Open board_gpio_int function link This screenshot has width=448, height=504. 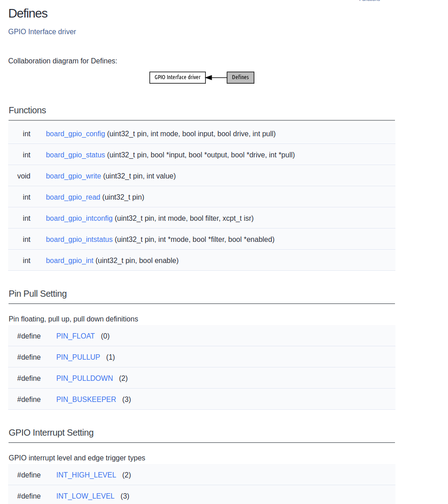[x=70, y=261]
